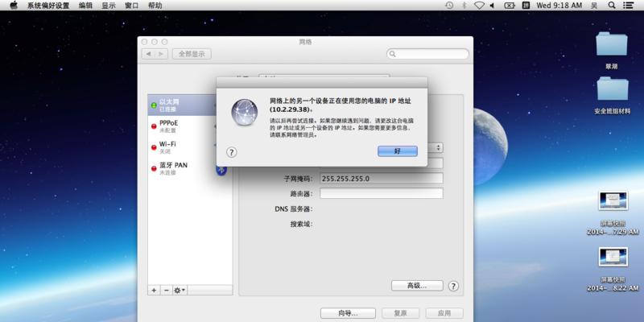The image size is (644, 322).
Task: Click the 路由器 input field
Action: tap(382, 193)
